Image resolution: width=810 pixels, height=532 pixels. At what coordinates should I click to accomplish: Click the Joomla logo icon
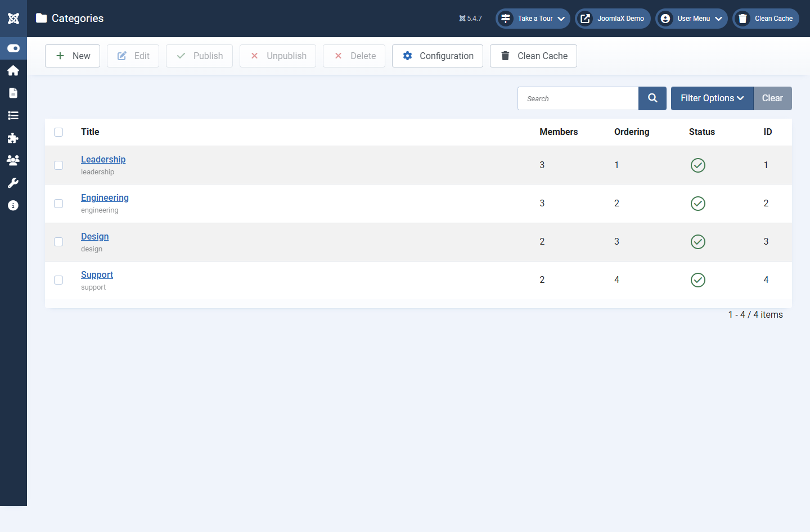click(x=13, y=19)
